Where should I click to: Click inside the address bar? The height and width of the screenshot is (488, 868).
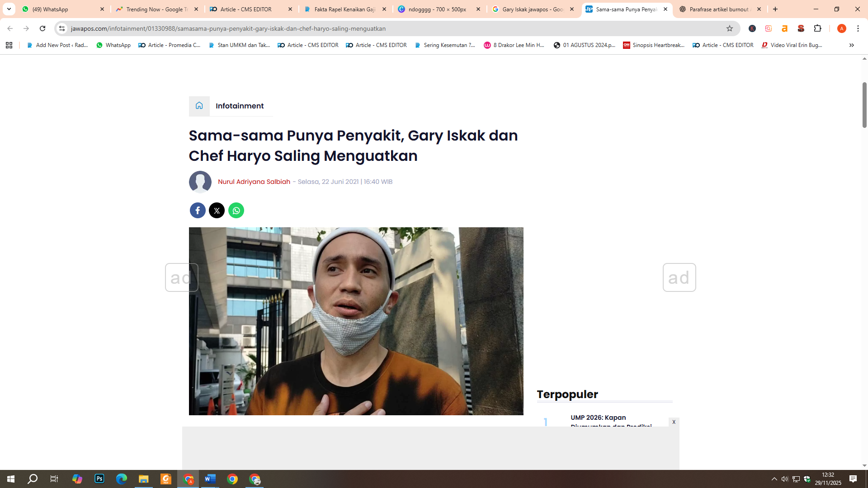point(226,28)
